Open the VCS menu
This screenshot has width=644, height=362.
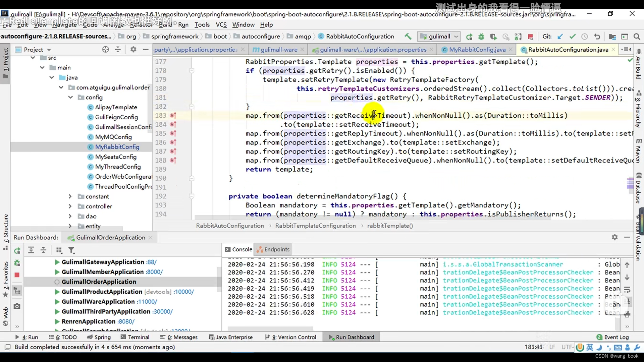[x=221, y=24]
